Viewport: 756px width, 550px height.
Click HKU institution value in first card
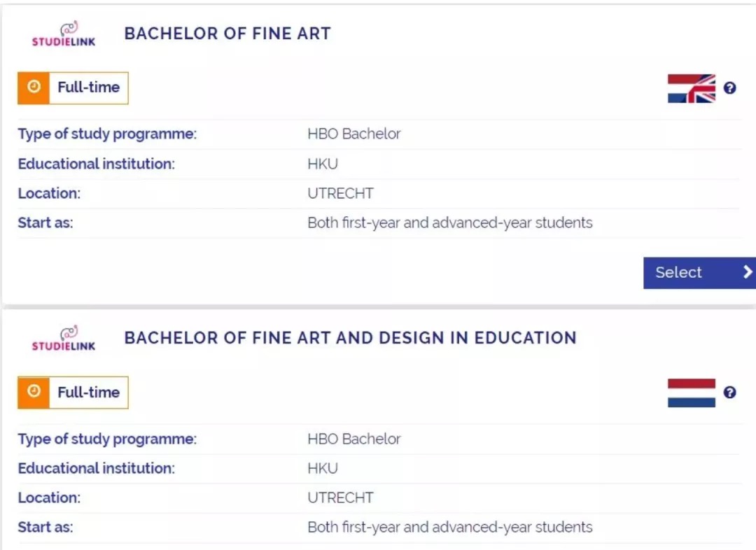pos(323,164)
